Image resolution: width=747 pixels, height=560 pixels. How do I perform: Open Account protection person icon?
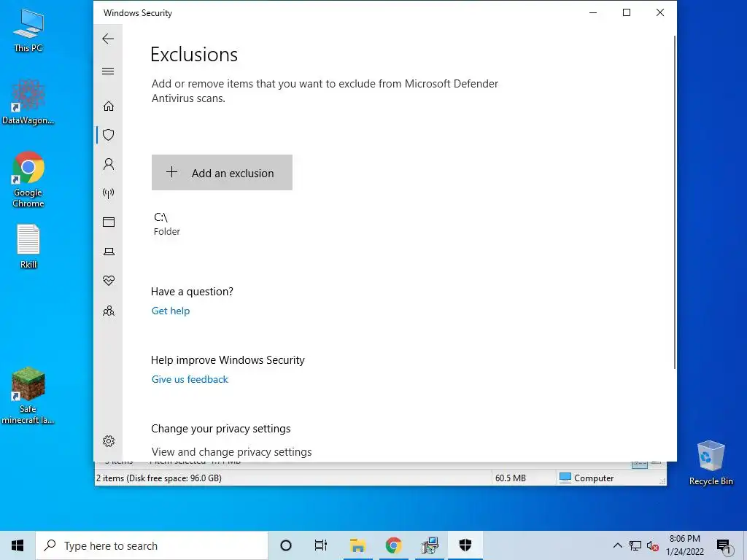(109, 164)
